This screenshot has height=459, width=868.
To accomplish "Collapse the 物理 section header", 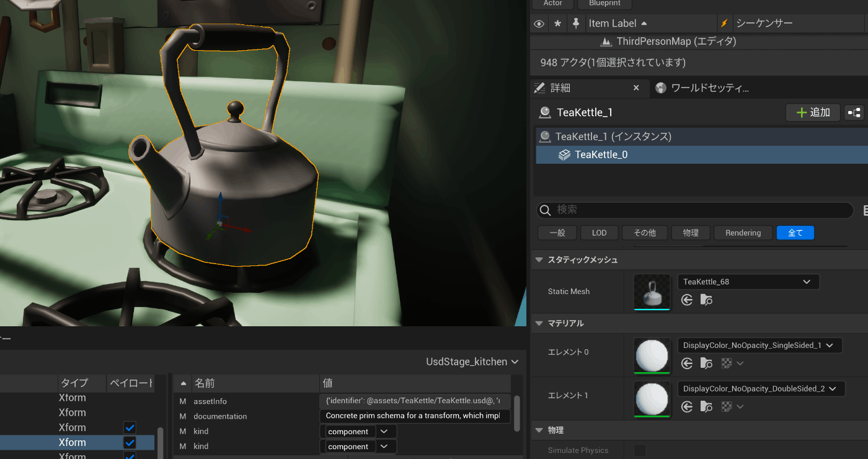I will tap(539, 430).
